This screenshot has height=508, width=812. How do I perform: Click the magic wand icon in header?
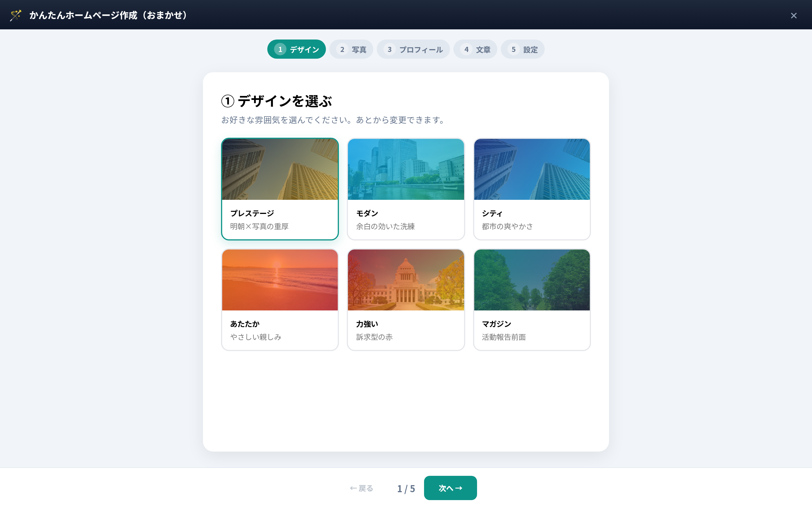[x=16, y=15]
